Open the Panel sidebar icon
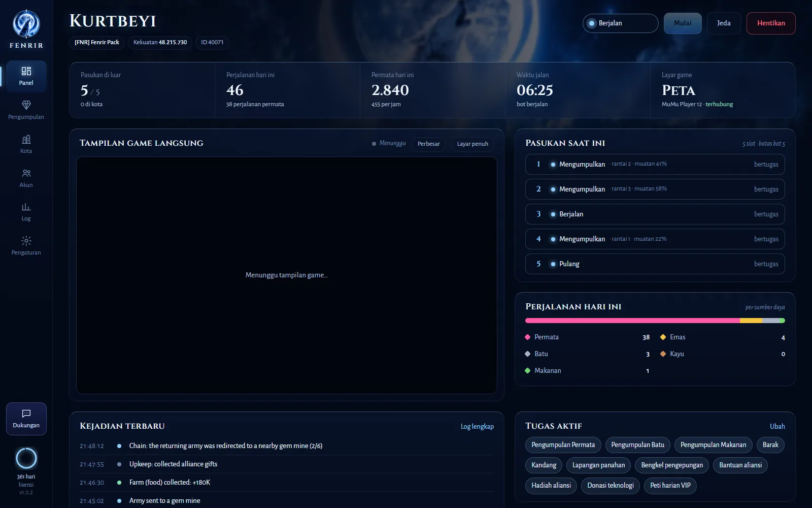The height and width of the screenshot is (508, 812). coord(26,71)
